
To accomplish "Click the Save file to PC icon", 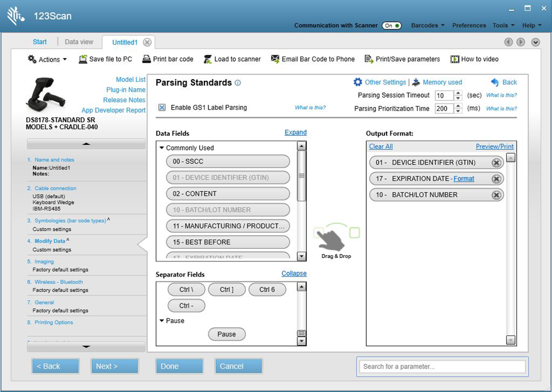I will [x=83, y=59].
